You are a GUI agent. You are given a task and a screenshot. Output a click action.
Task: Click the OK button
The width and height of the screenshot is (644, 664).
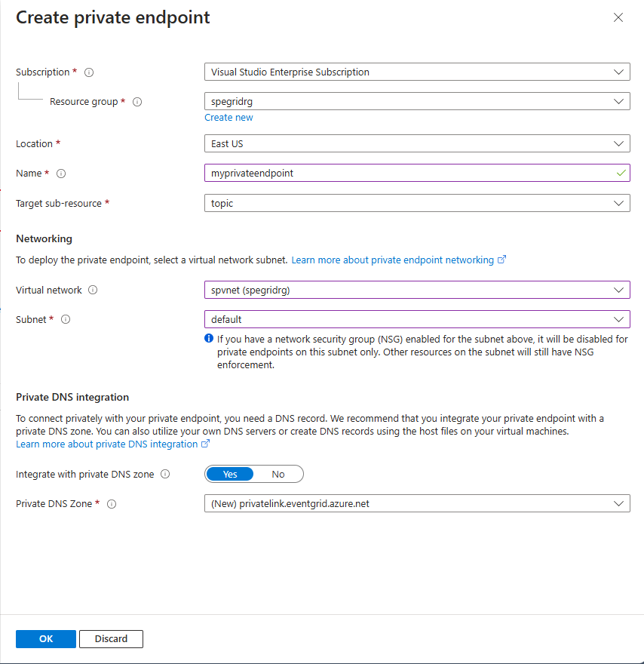pos(46,638)
